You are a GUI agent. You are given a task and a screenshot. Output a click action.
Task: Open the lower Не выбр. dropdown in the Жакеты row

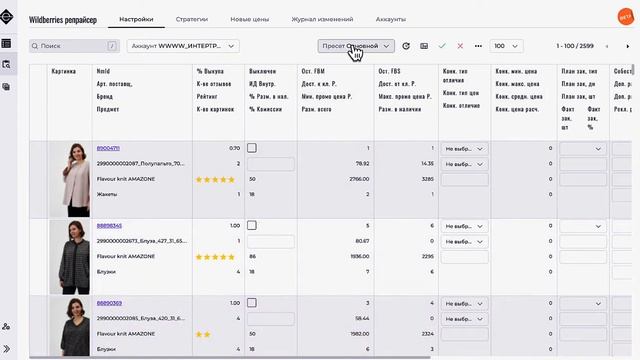(464, 164)
